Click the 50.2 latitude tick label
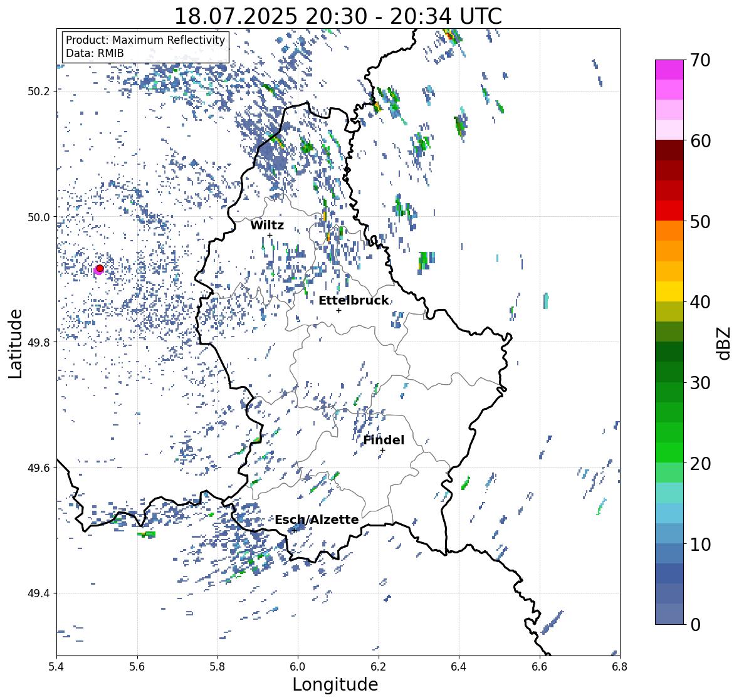 tap(39, 91)
